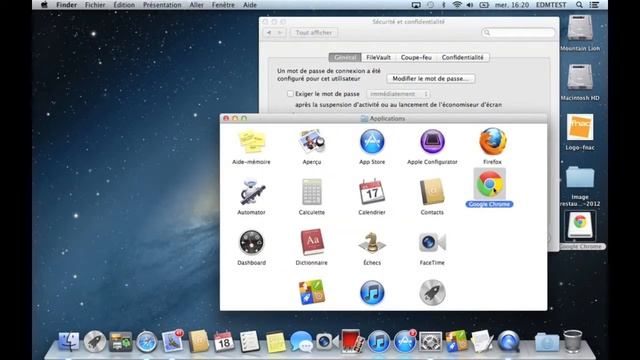Open the Apple menu
640x360 pixels.
click(x=44, y=5)
